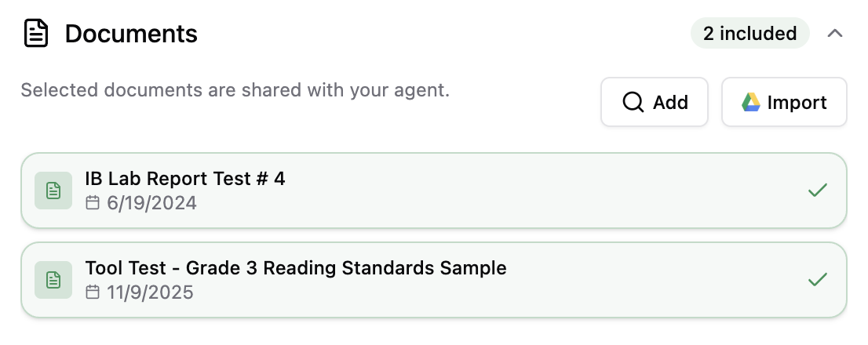Click the calendar icon beside 6/19/2024
Image resolution: width=868 pixels, height=345 pixels.
(93, 203)
